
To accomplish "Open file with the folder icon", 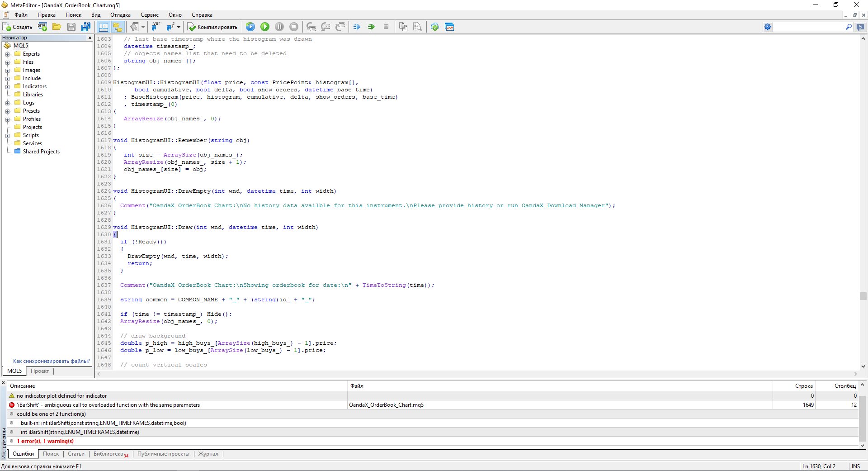I will [x=57, y=27].
